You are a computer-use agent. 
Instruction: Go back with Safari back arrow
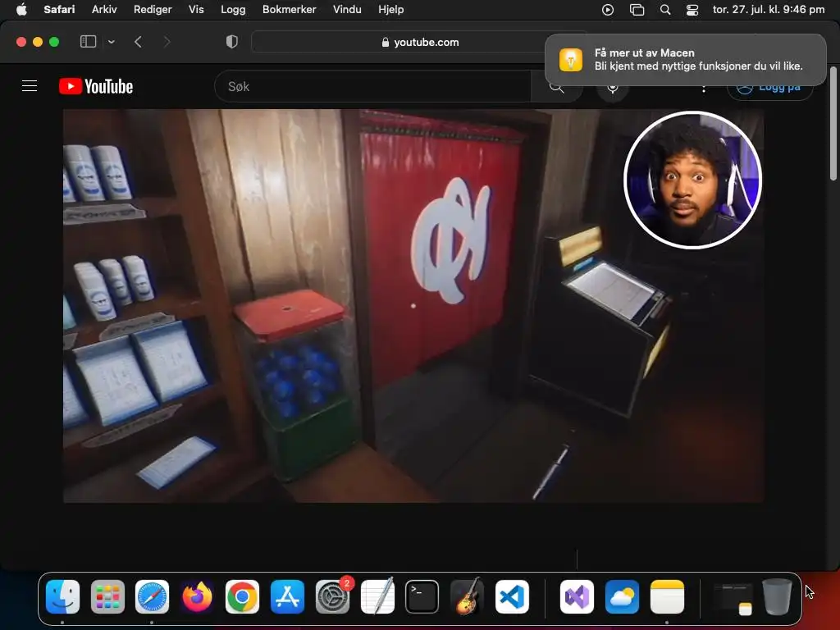[x=138, y=42]
